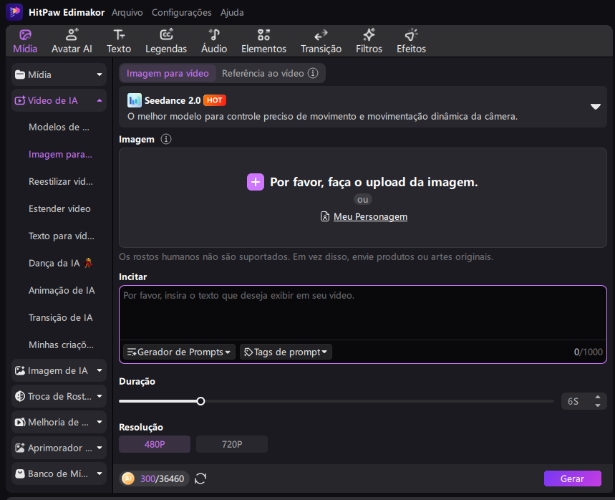
Task: Expand the Mídia sidebar dropdown
Action: point(99,75)
